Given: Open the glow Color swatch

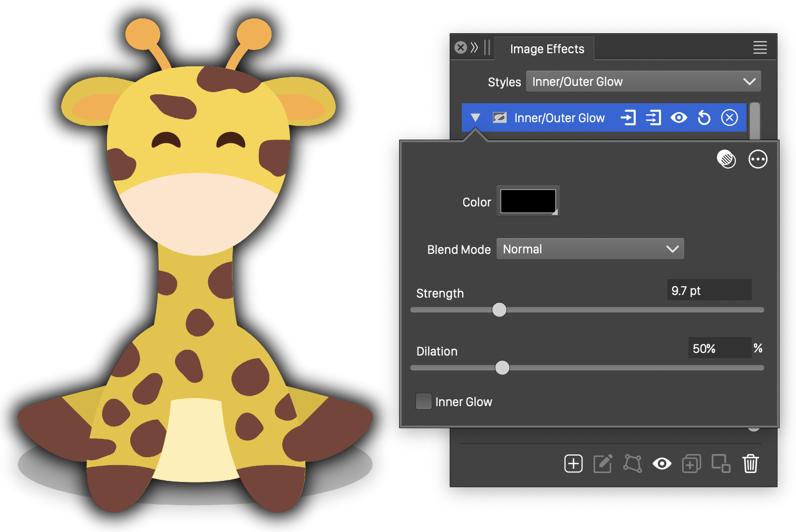Looking at the screenshot, I should pos(528,201).
